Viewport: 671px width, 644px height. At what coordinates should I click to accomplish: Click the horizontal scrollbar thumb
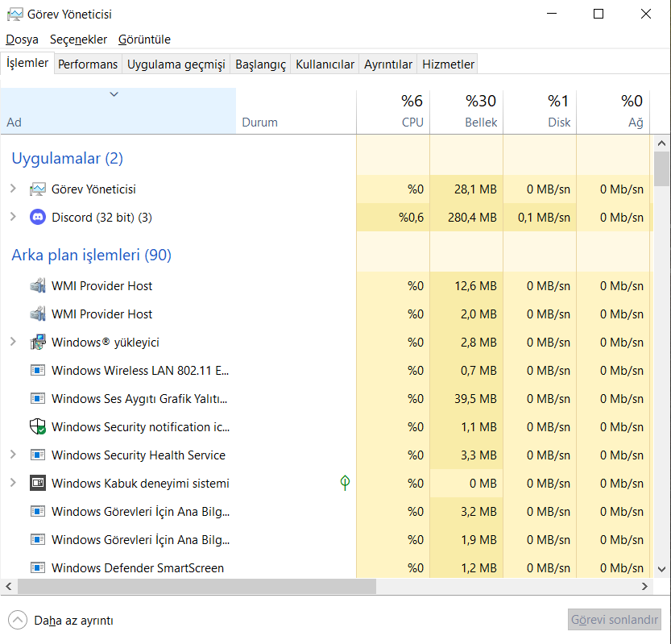197,586
